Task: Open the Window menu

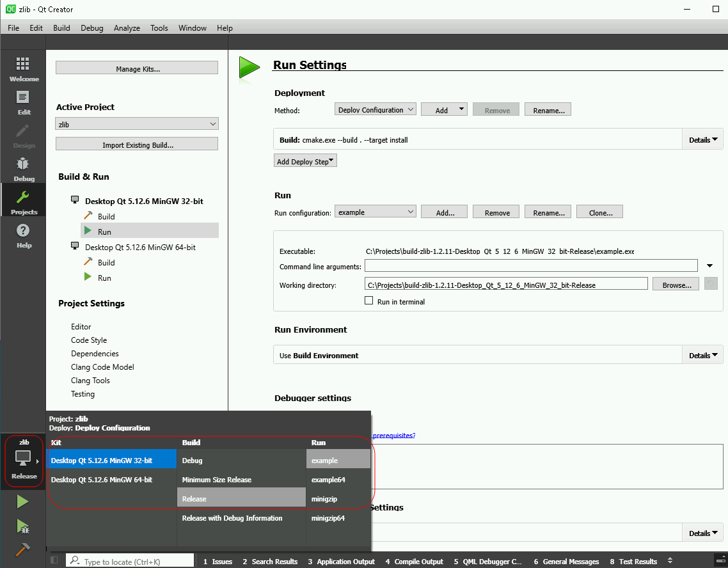Action: click(x=192, y=28)
